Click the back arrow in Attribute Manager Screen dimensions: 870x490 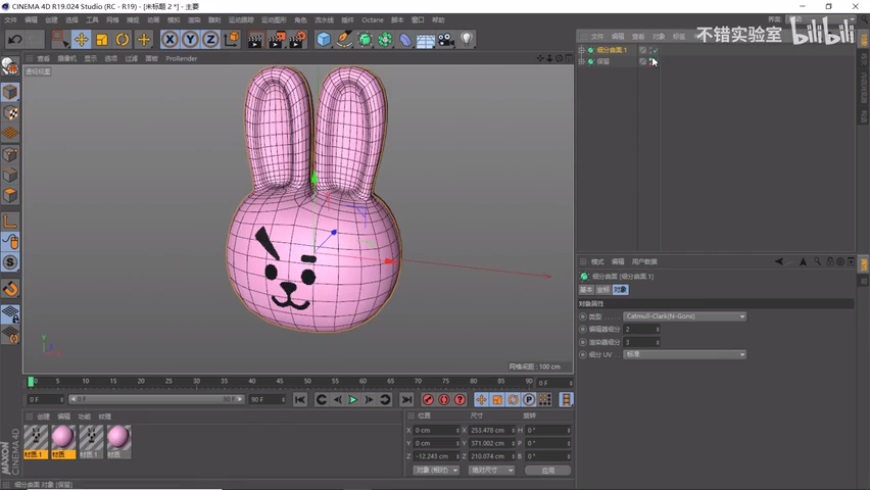[779, 261]
